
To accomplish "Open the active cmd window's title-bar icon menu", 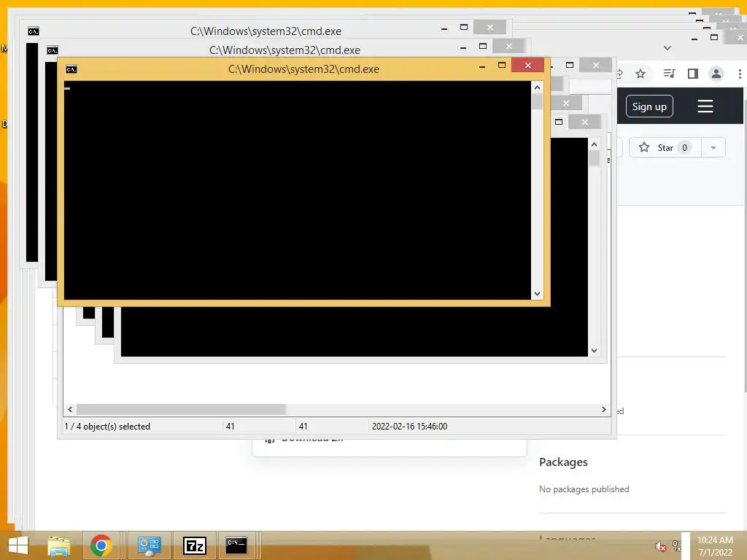I will (71, 69).
